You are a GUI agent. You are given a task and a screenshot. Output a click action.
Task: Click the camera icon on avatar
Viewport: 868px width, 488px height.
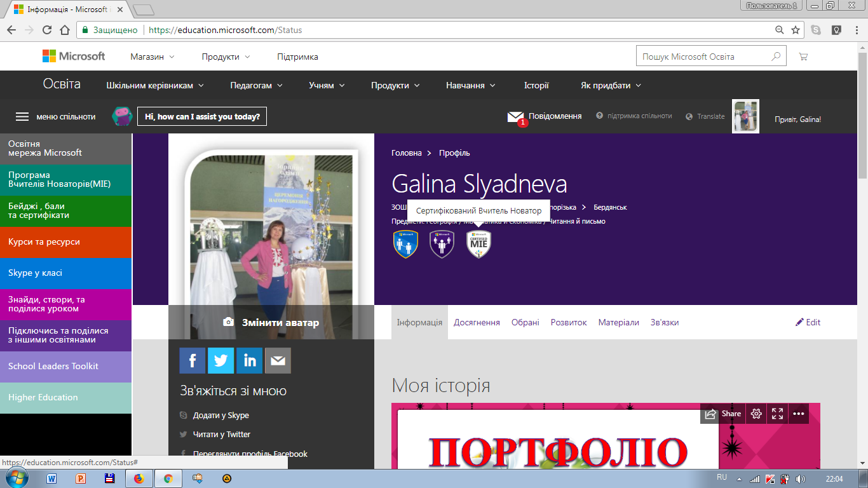(229, 322)
